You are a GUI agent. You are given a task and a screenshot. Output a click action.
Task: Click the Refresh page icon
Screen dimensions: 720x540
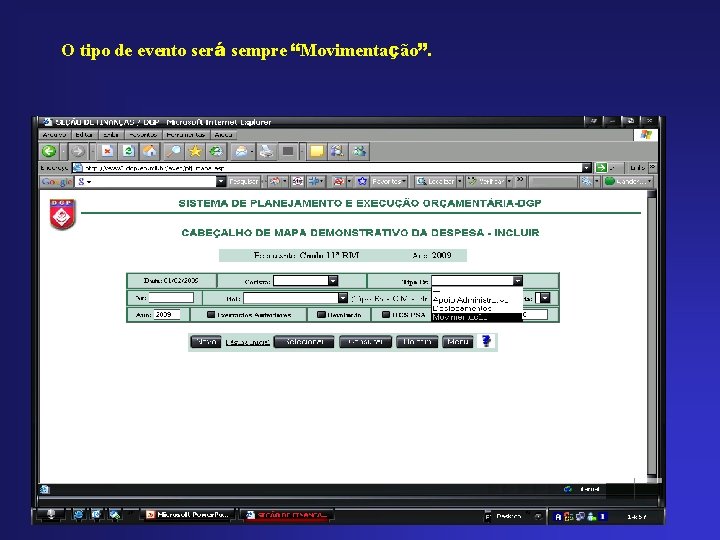(x=129, y=151)
